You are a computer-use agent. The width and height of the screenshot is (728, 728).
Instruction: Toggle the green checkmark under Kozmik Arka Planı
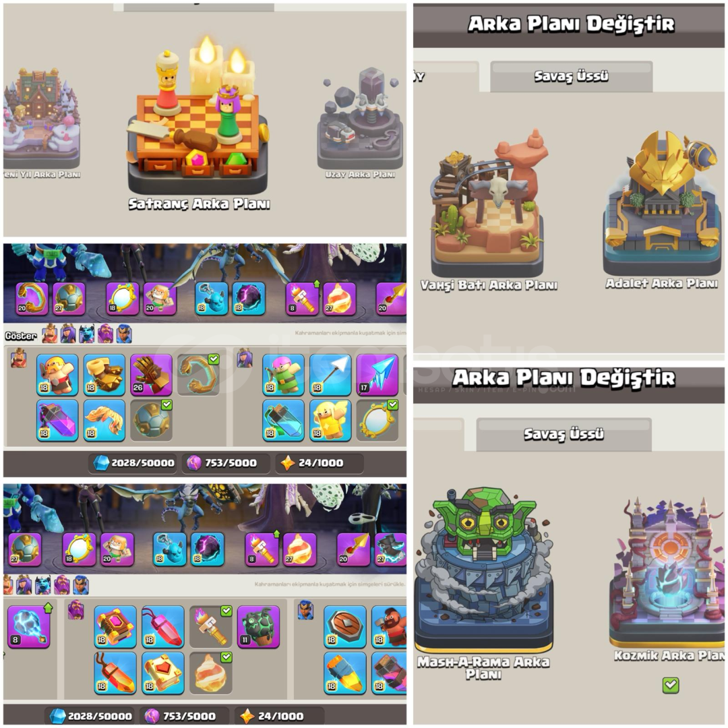(671, 685)
